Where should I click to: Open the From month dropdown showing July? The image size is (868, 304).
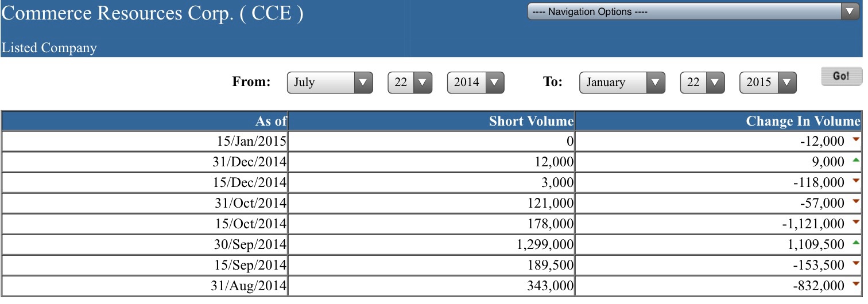[330, 83]
